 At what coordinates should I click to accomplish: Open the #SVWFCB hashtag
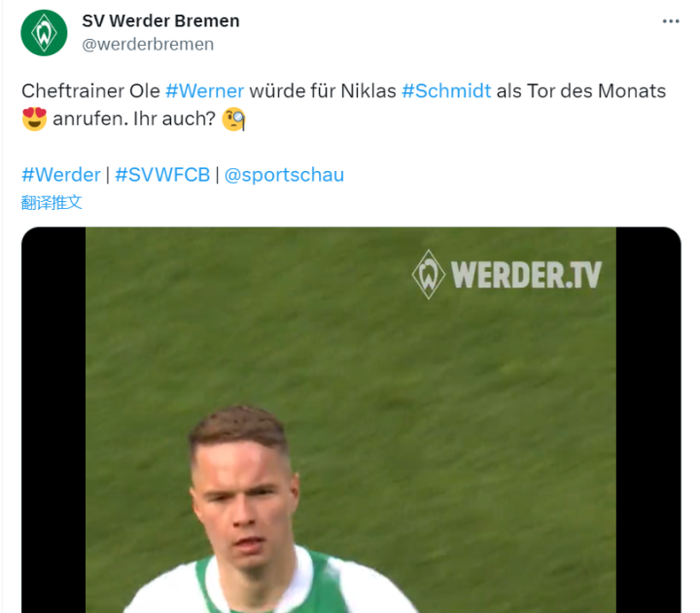point(162,175)
